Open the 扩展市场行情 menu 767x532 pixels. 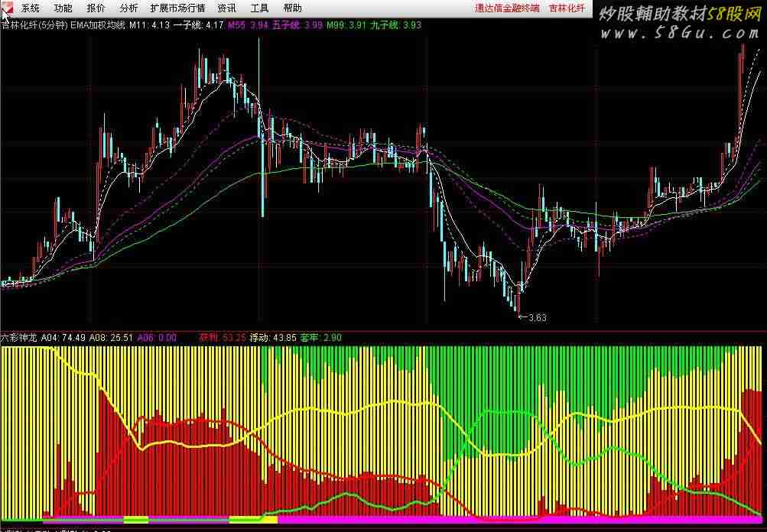click(177, 8)
